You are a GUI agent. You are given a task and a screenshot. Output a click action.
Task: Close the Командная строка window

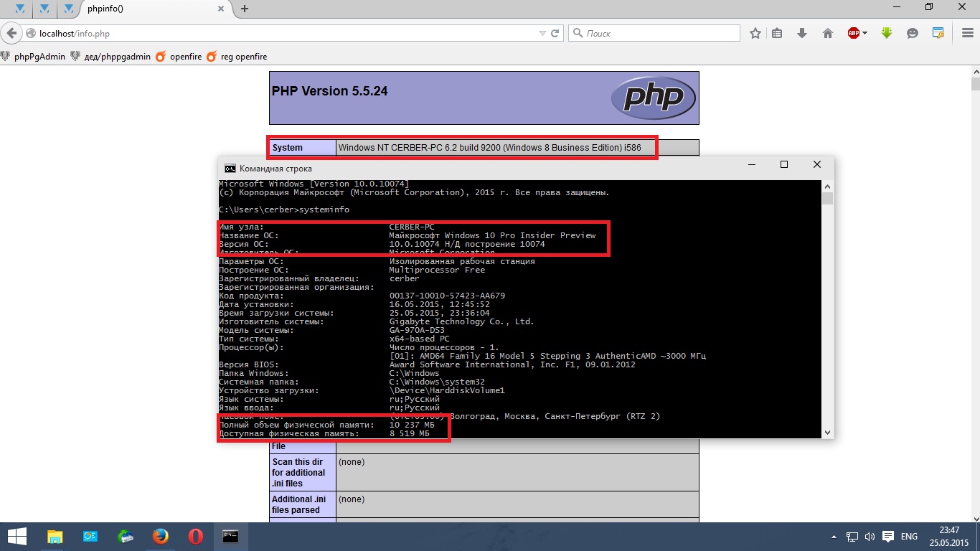817,165
